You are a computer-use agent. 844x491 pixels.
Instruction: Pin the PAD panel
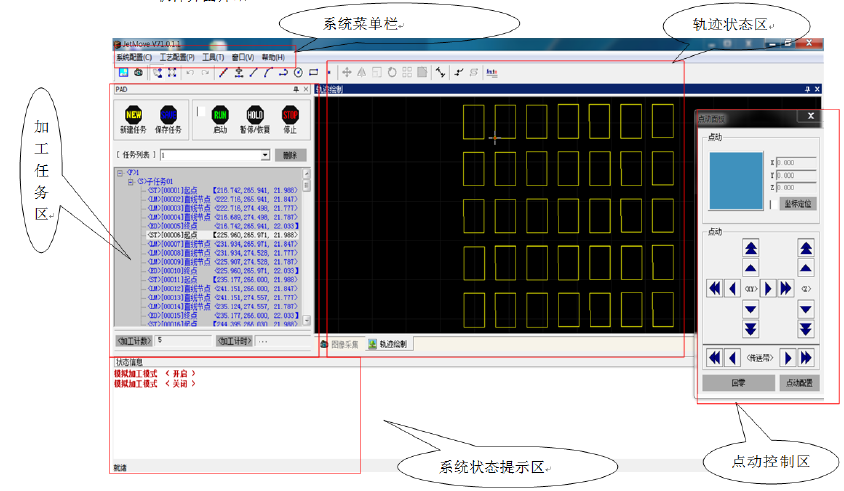(x=296, y=89)
